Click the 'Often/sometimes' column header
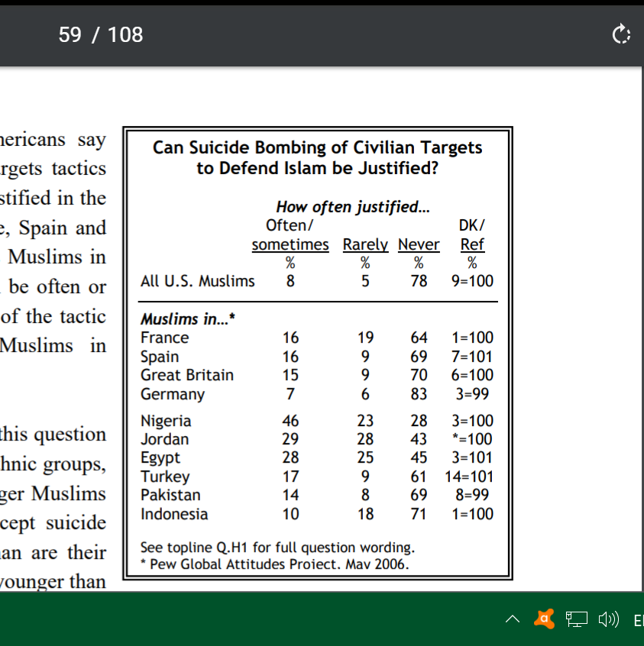 click(290, 235)
